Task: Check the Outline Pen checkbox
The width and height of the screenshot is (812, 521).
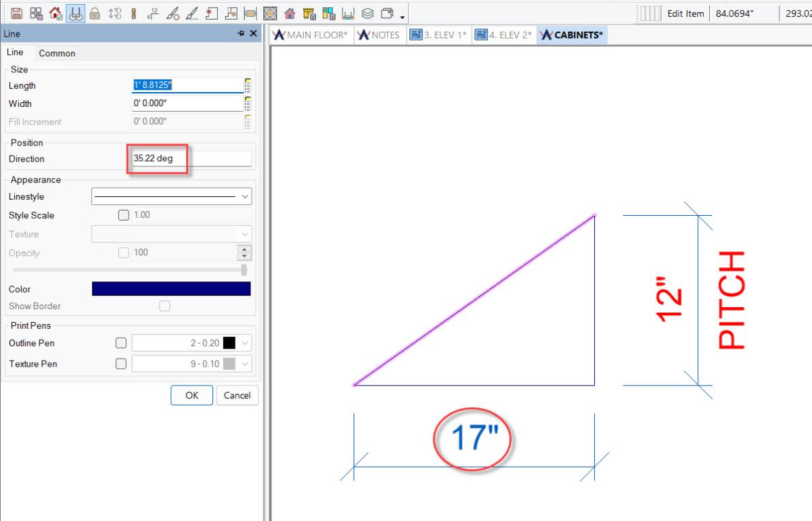Action: pyautogui.click(x=121, y=343)
